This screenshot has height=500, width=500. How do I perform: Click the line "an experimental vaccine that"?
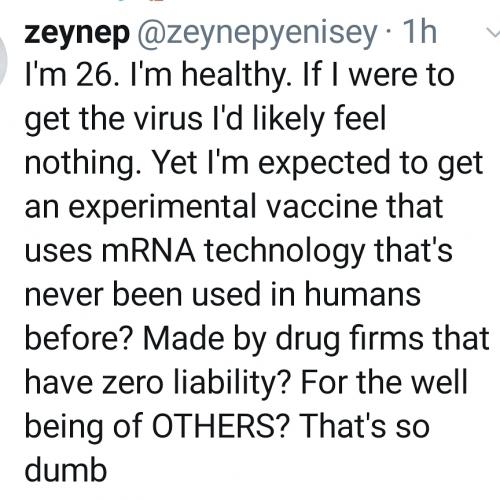[x=234, y=207]
